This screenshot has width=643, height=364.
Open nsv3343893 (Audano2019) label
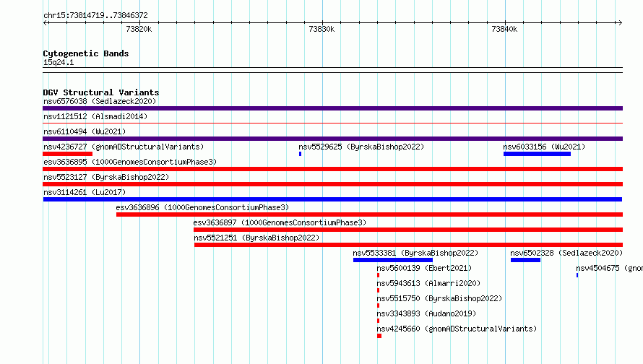(x=426, y=313)
